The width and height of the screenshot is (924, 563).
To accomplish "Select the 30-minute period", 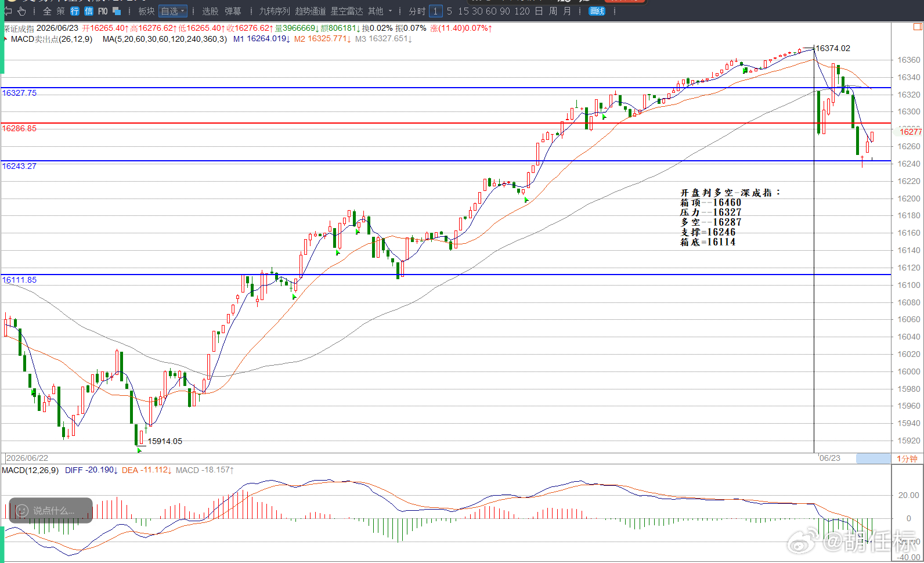I will point(477,11).
